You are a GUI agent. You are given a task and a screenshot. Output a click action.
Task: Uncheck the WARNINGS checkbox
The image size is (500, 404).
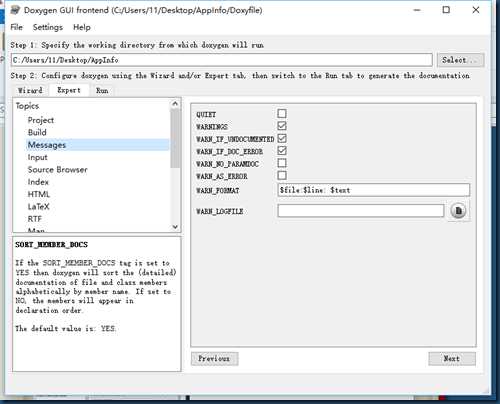coord(282,126)
